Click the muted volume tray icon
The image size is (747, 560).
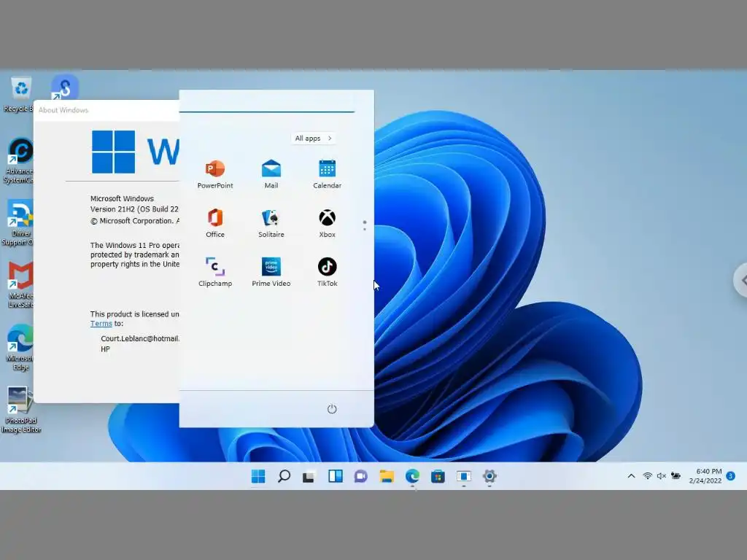(661, 475)
